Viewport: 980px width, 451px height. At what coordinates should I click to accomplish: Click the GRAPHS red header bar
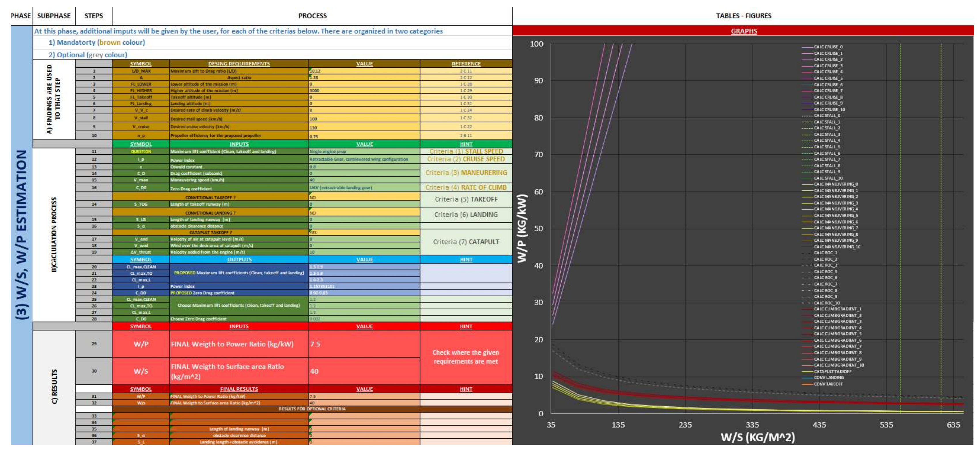(743, 31)
